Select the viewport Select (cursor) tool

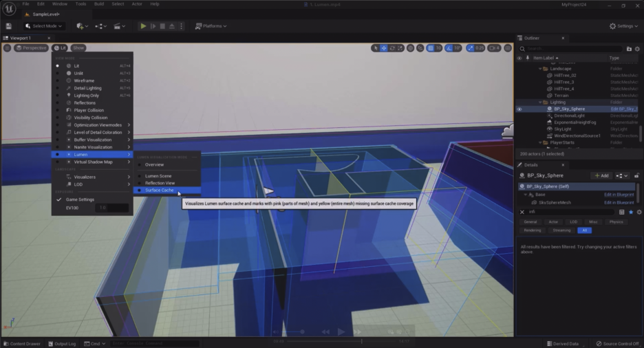(376, 48)
